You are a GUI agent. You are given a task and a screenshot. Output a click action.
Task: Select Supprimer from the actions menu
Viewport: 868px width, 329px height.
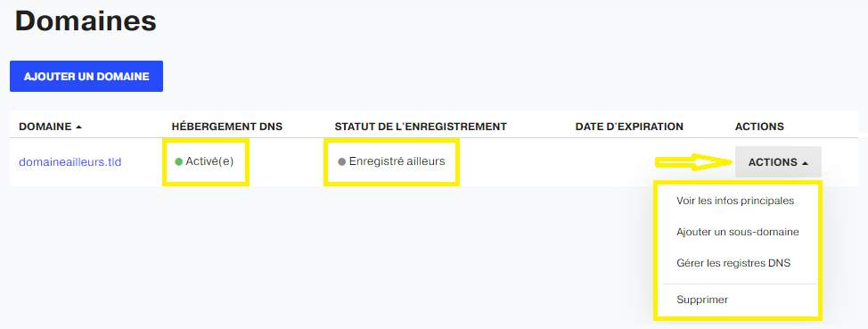(x=702, y=300)
